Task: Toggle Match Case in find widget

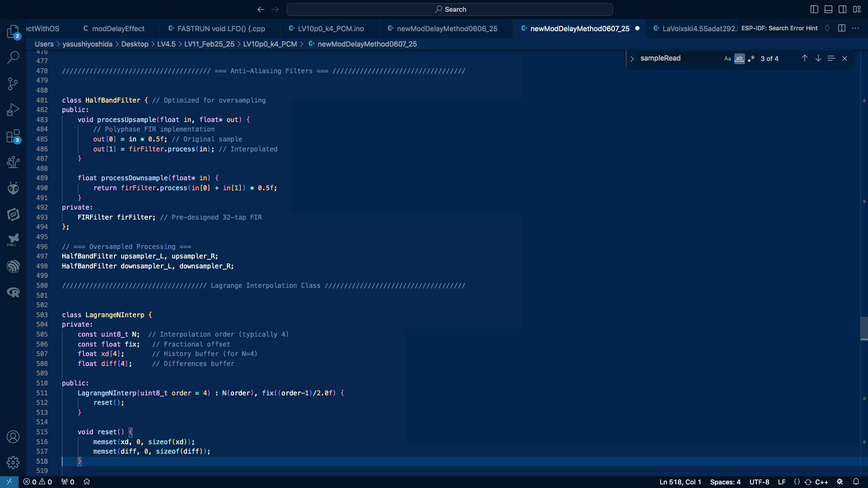Action: pos(727,59)
